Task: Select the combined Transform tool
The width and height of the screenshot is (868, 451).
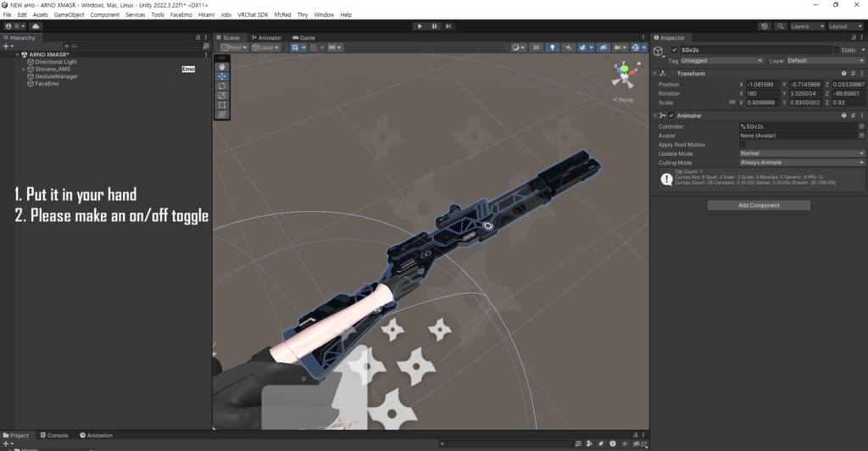Action: pyautogui.click(x=222, y=114)
